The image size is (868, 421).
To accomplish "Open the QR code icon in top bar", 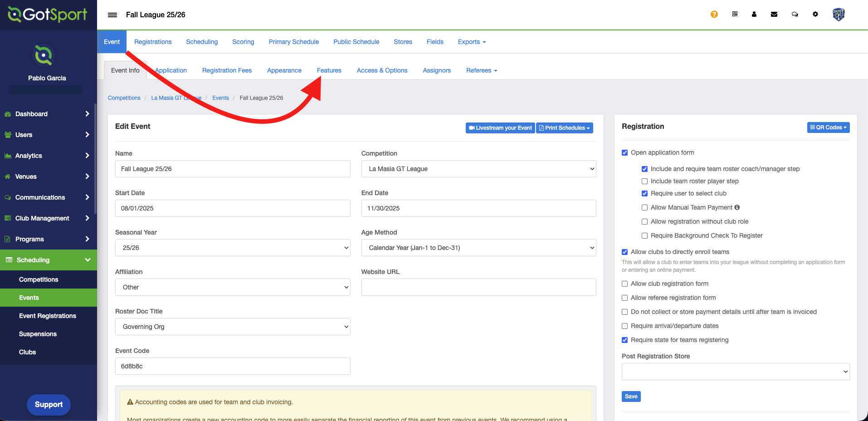I will (x=735, y=14).
